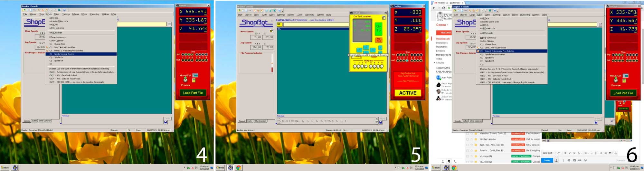Click Y-axis up arrow in KeyPad

coord(366,47)
